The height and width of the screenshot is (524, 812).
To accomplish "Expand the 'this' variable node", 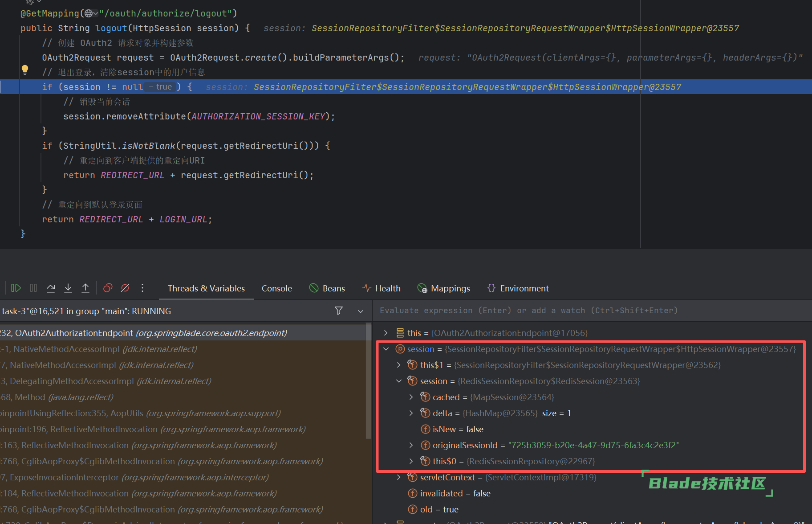I will tap(386, 333).
